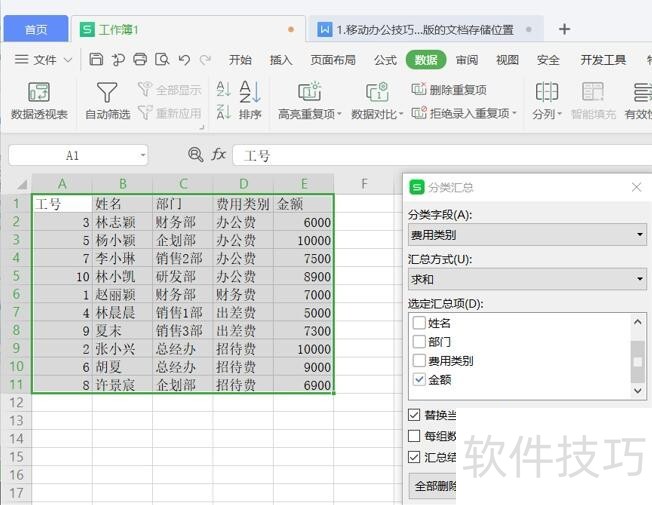
Task: Toggle the 替换当前分类汇总 checkbox
Action: pos(414,415)
